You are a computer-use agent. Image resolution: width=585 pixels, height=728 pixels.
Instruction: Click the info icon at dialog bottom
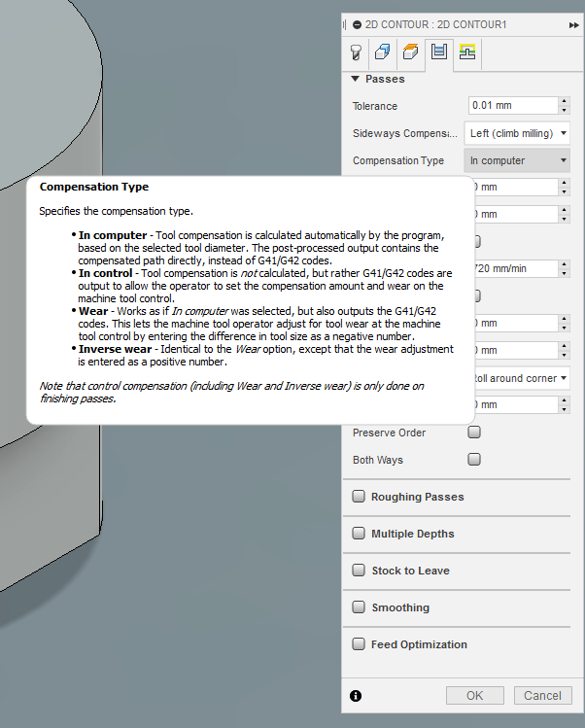[356, 696]
